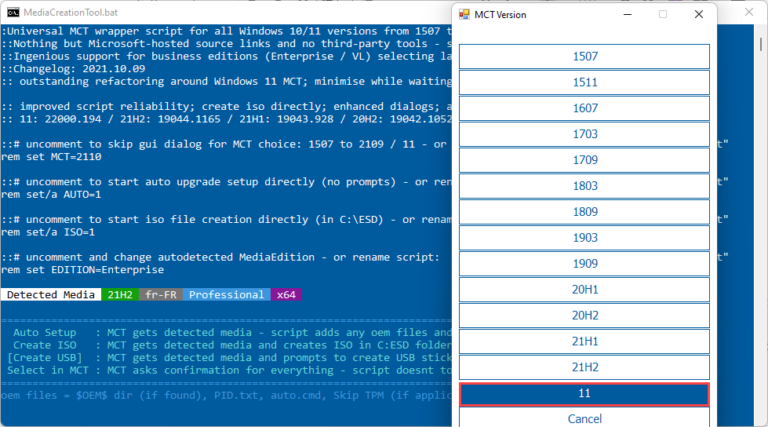
Task: Click the 1709 version button
Action: click(585, 160)
